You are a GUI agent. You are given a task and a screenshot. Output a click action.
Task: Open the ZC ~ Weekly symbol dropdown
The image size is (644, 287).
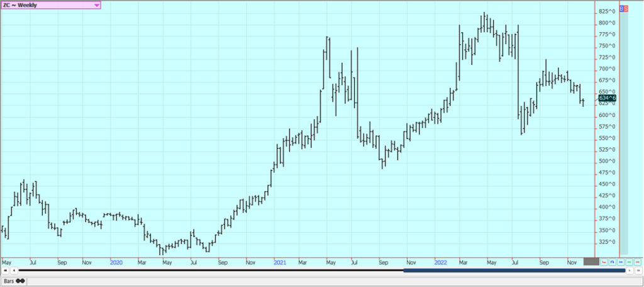(x=50, y=5)
